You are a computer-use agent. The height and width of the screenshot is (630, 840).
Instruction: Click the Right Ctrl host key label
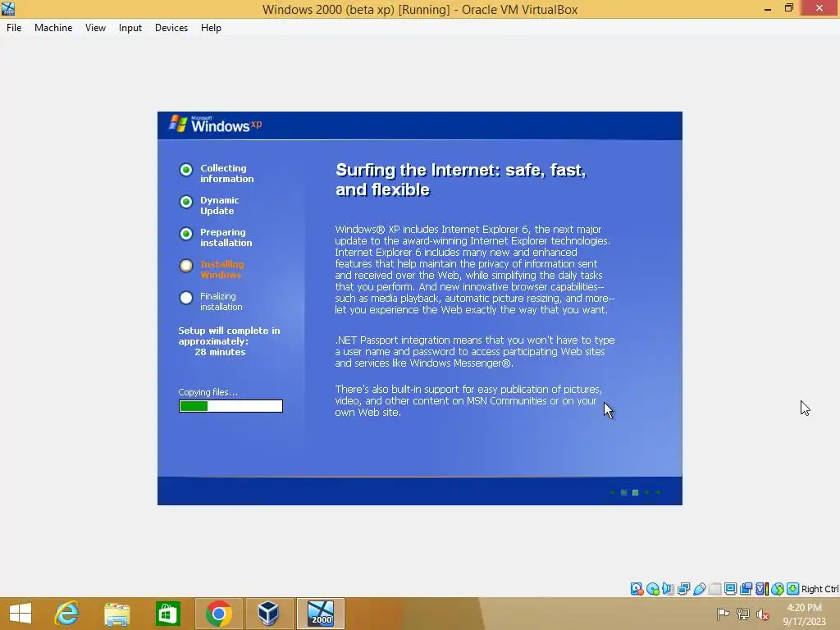coord(819,589)
